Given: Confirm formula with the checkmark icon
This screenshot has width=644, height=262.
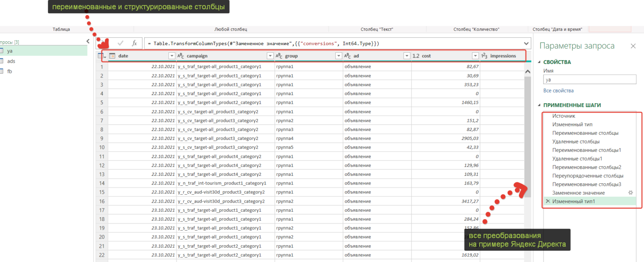Looking at the screenshot, I should coord(120,43).
